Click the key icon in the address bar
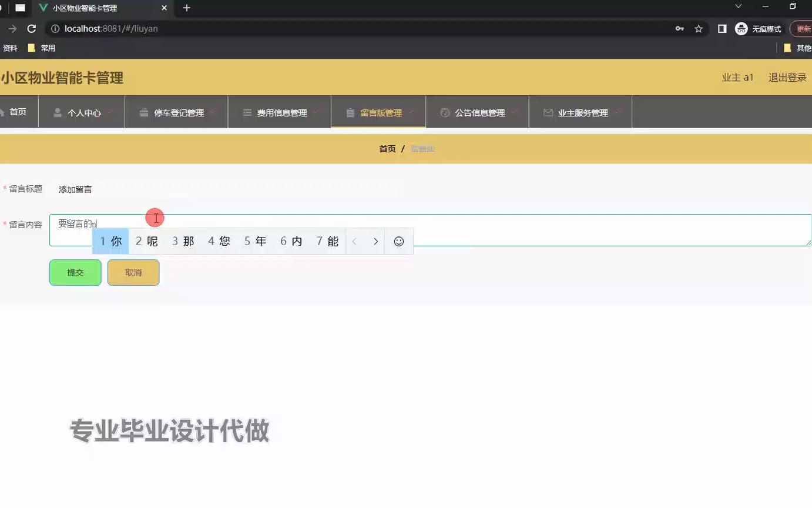This screenshot has height=508, width=812. (x=681, y=28)
